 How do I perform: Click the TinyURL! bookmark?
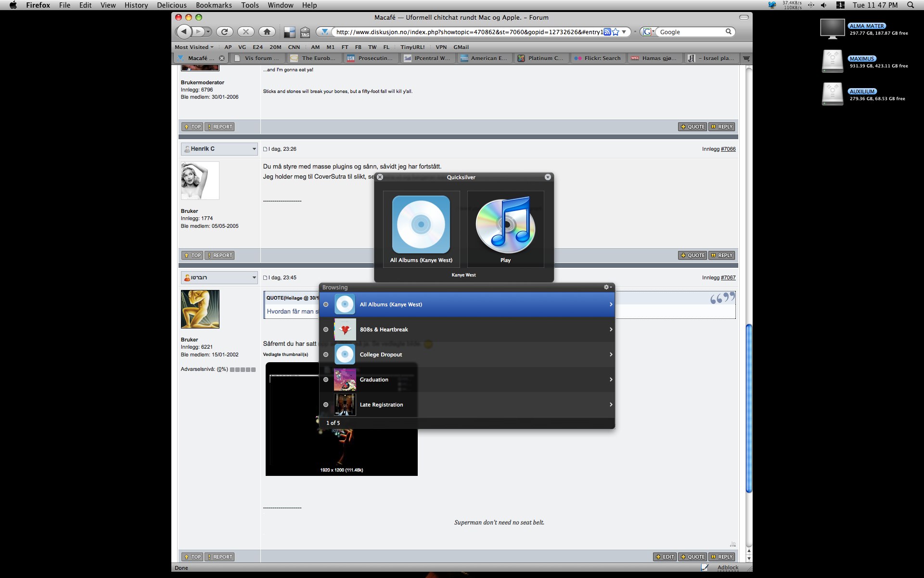pyautogui.click(x=412, y=47)
